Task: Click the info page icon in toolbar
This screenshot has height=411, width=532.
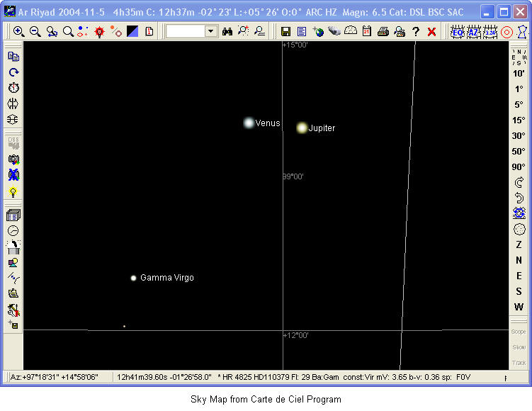Action: pos(149,32)
